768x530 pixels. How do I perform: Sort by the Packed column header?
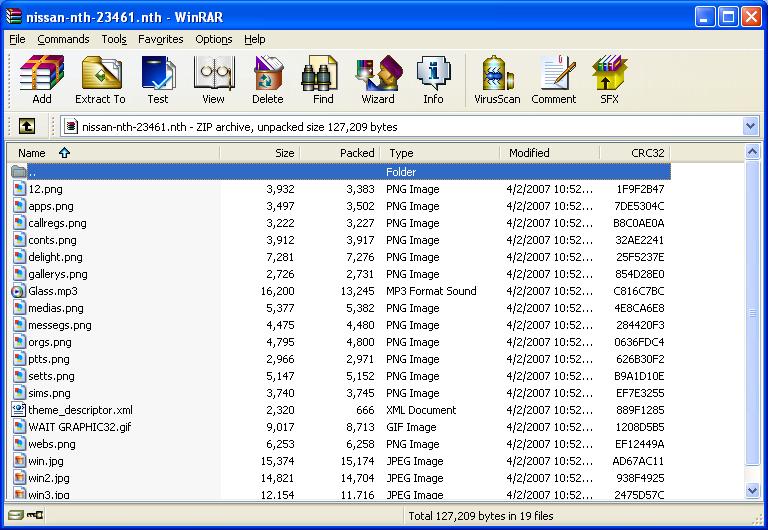(x=340, y=153)
